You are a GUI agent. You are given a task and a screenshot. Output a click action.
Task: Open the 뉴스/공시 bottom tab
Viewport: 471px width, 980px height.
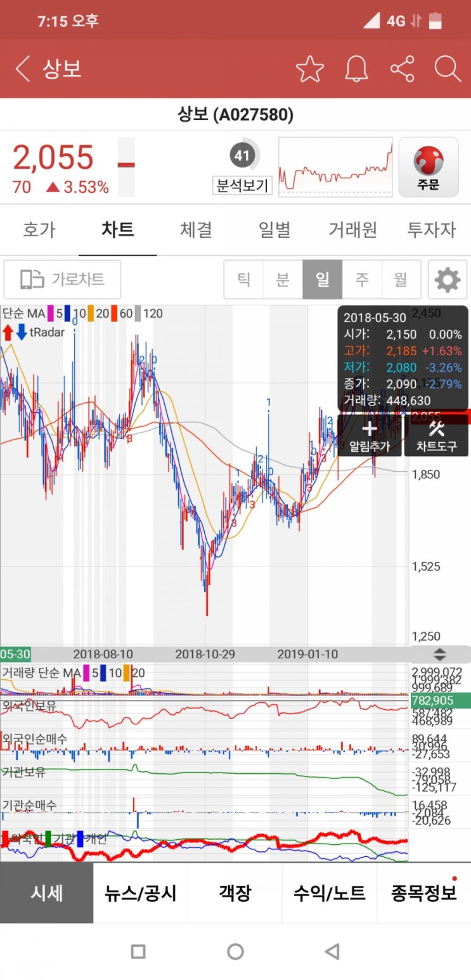tap(141, 893)
